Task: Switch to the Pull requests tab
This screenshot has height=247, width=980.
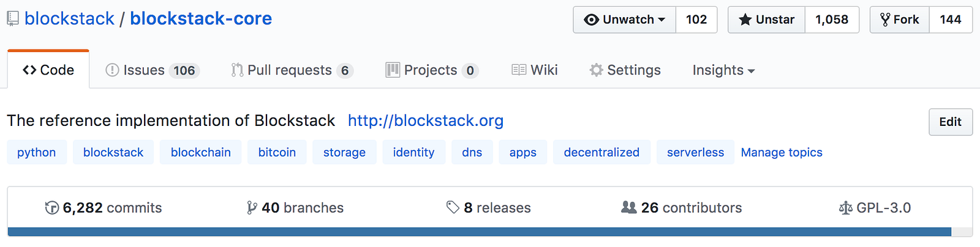Action: click(x=291, y=70)
